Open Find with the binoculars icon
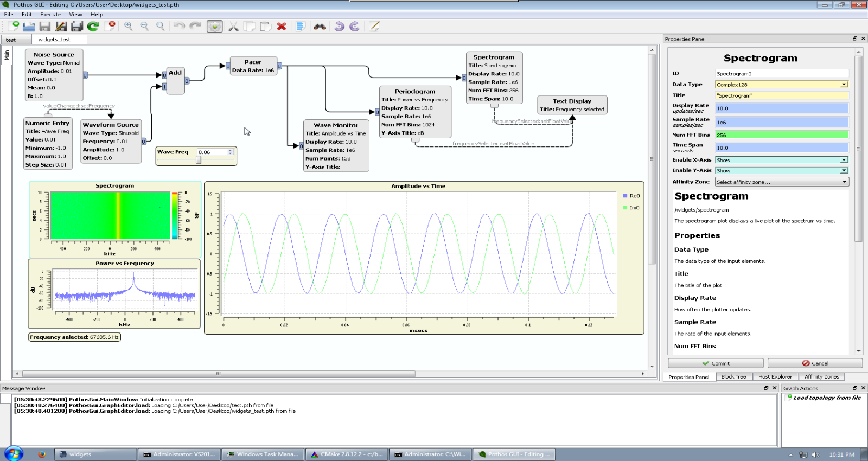This screenshot has height=461, width=868. 320,26
